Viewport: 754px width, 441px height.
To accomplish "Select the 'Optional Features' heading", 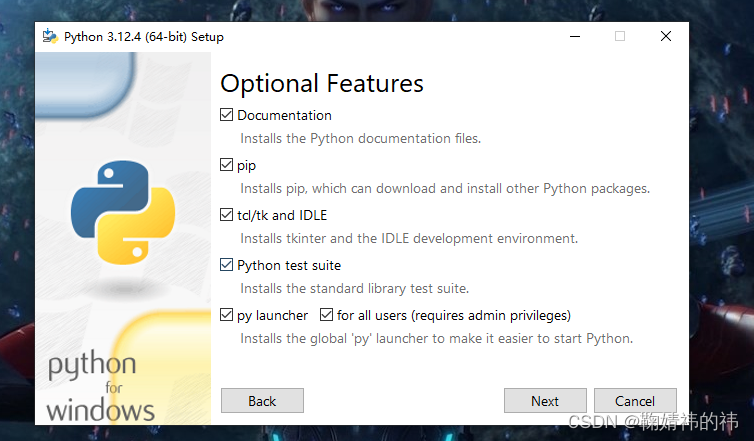I will pos(322,83).
